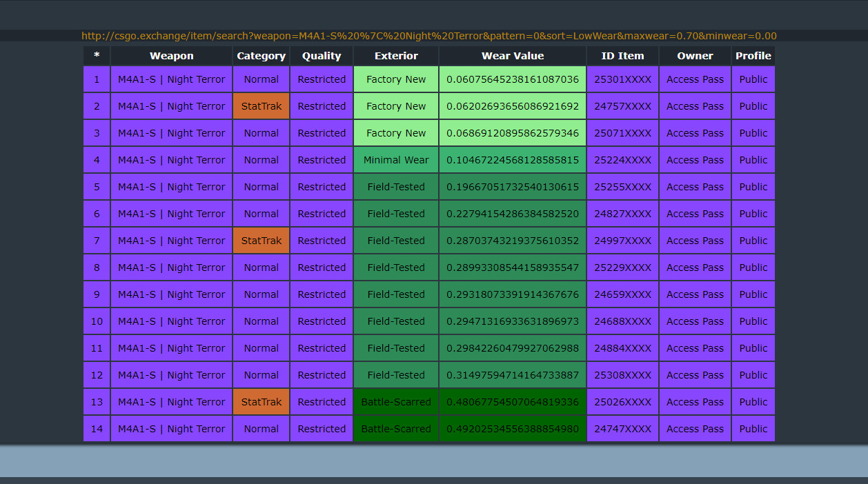Click row number 11 cell
The height and width of the screenshot is (484, 868).
click(x=97, y=348)
